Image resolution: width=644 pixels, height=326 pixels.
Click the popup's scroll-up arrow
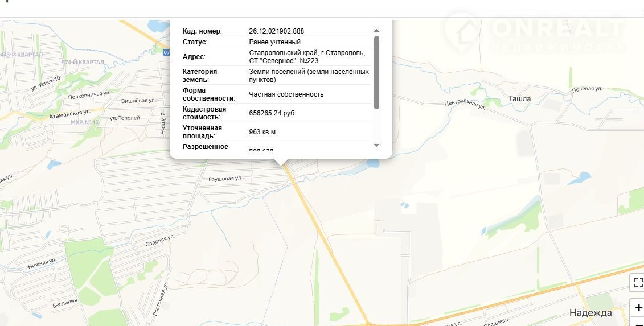click(376, 31)
